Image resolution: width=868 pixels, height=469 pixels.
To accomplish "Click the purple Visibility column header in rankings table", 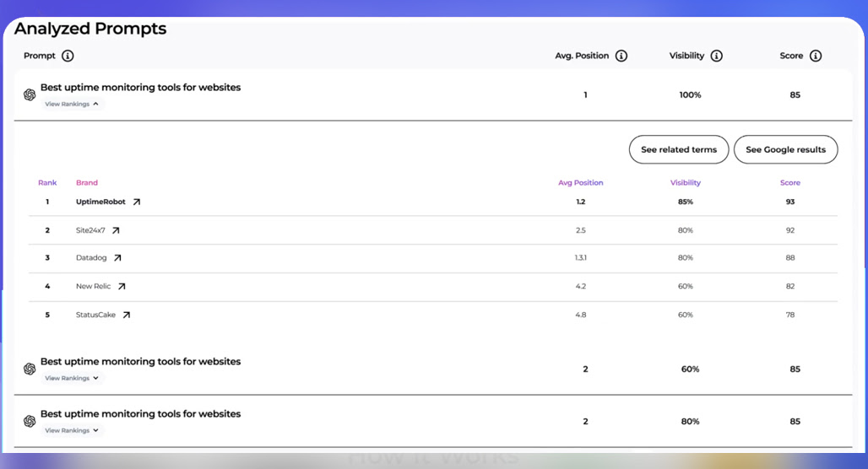I will click(x=686, y=182).
